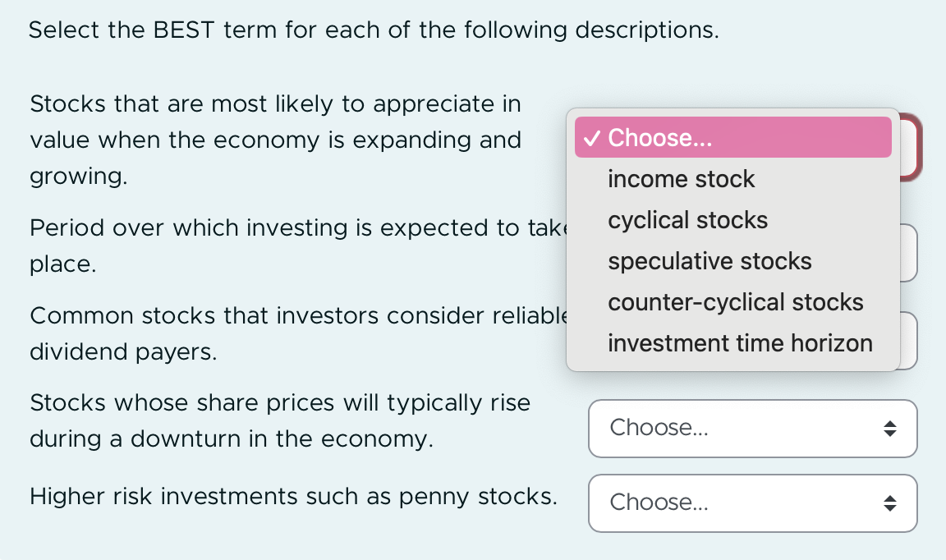The height and width of the screenshot is (560, 946).
Task: Select 'speculative stocks' from the open dropdown
Action: coord(709,261)
